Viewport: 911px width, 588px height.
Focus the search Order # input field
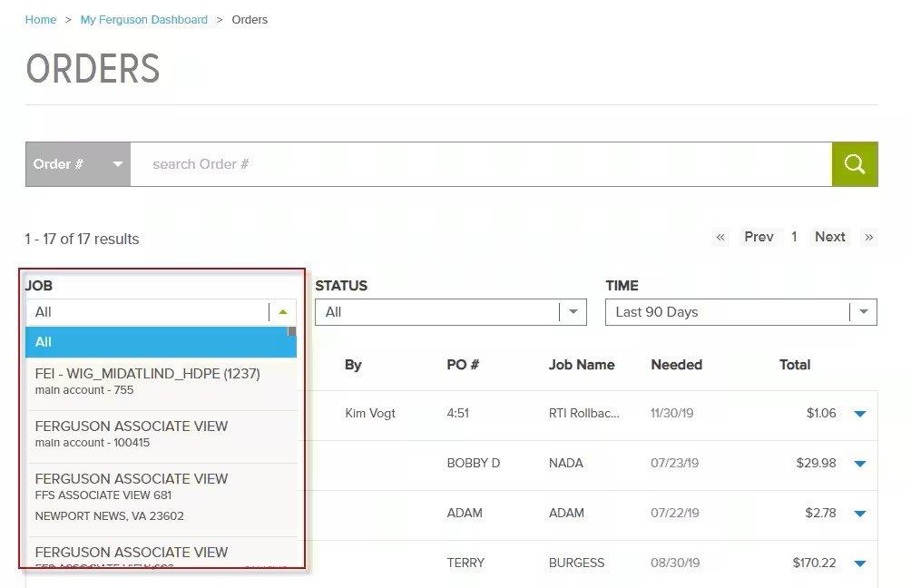click(481, 164)
